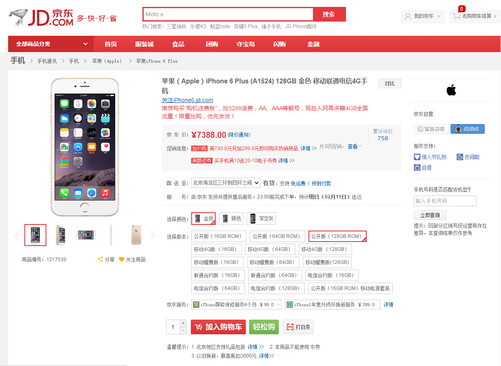The width and height of the screenshot is (501, 366).
Task: Click the 输入手机号码 phone number field
Action: [445, 201]
